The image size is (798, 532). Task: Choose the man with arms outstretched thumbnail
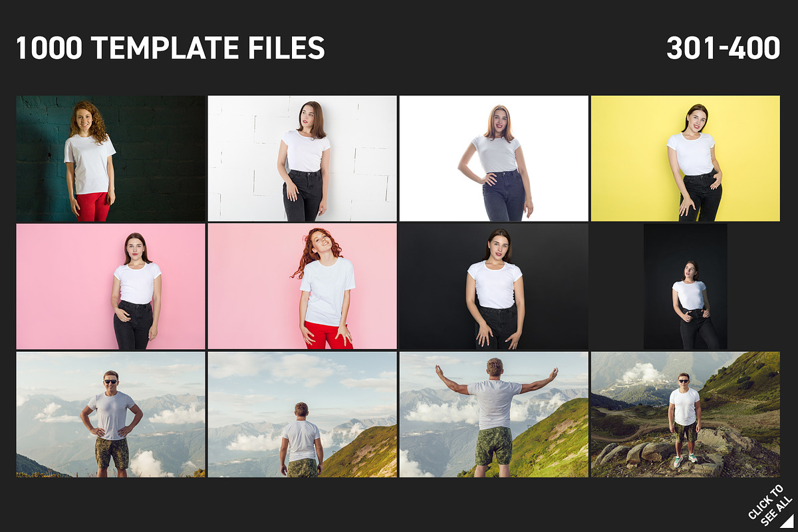click(x=493, y=415)
